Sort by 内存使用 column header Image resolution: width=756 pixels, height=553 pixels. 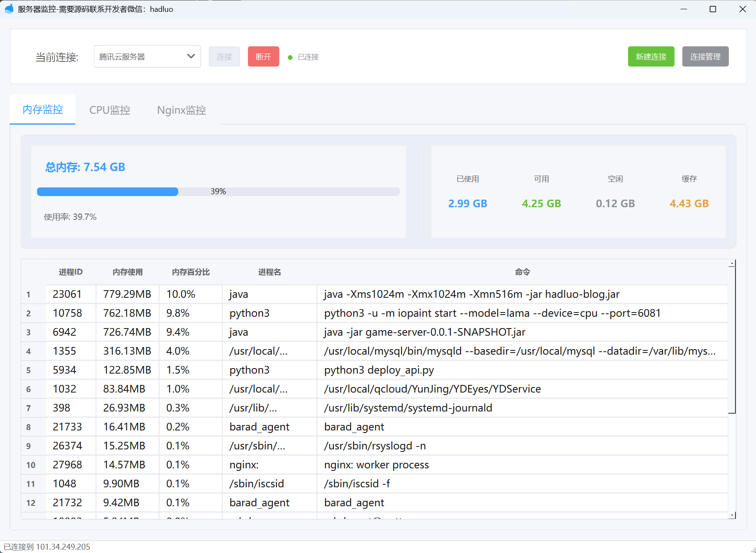[x=128, y=272]
